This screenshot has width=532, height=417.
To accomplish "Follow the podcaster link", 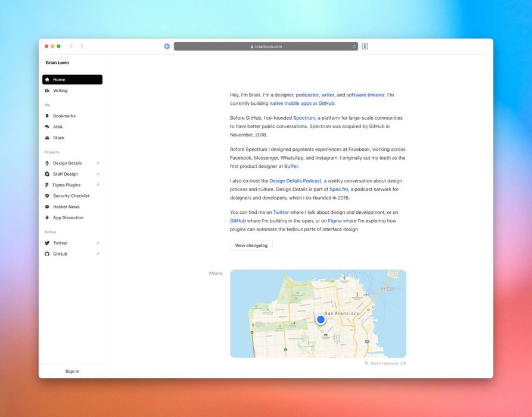I will click(x=307, y=95).
